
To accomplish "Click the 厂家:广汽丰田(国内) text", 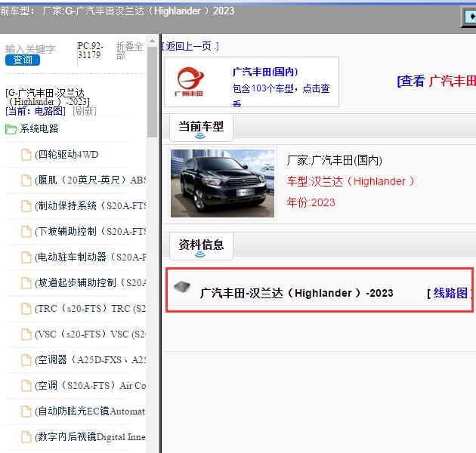I will coord(334,160).
